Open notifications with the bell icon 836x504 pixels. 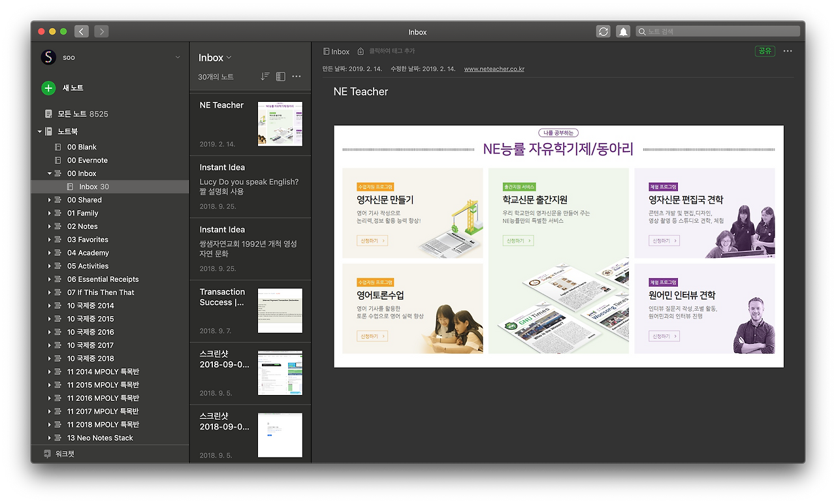tap(623, 31)
